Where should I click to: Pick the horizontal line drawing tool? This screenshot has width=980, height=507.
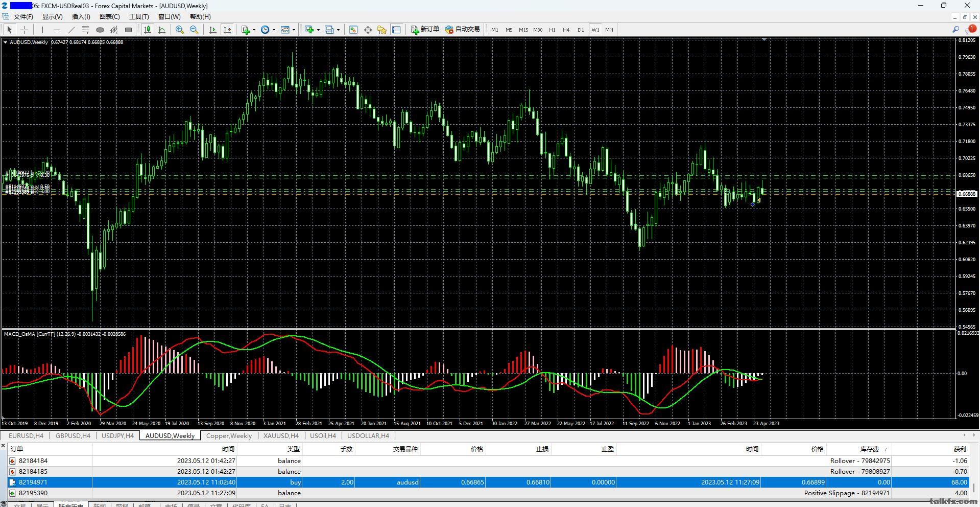pyautogui.click(x=57, y=30)
